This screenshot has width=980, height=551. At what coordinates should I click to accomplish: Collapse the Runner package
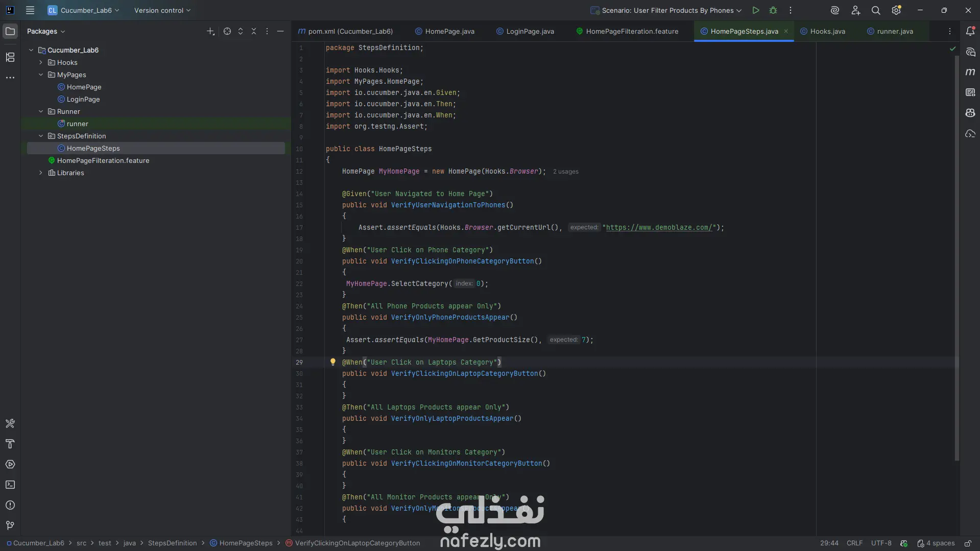coord(41,111)
